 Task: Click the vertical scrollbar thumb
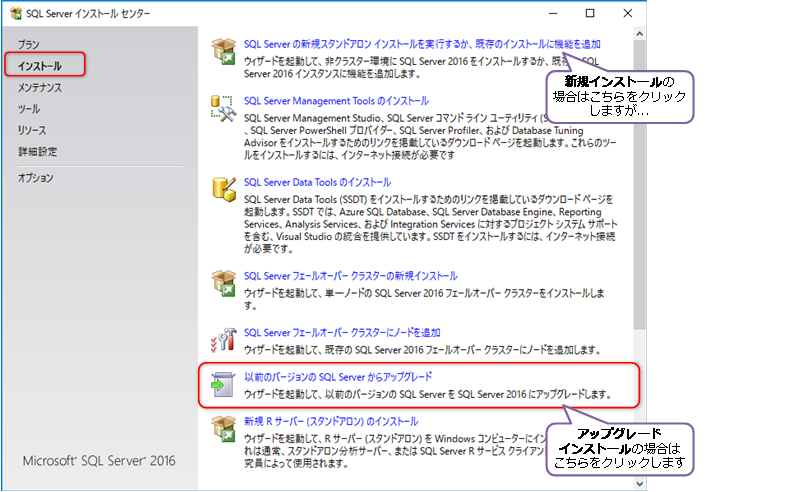[x=640, y=185]
